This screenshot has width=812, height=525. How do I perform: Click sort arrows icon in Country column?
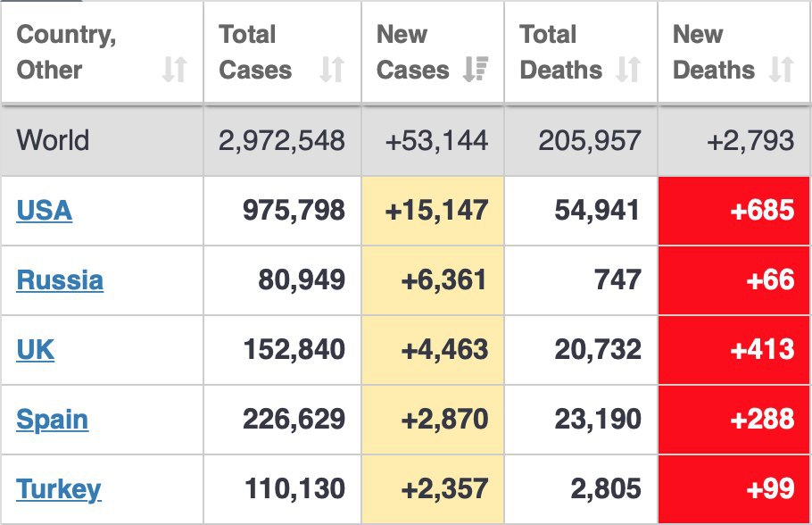175,70
